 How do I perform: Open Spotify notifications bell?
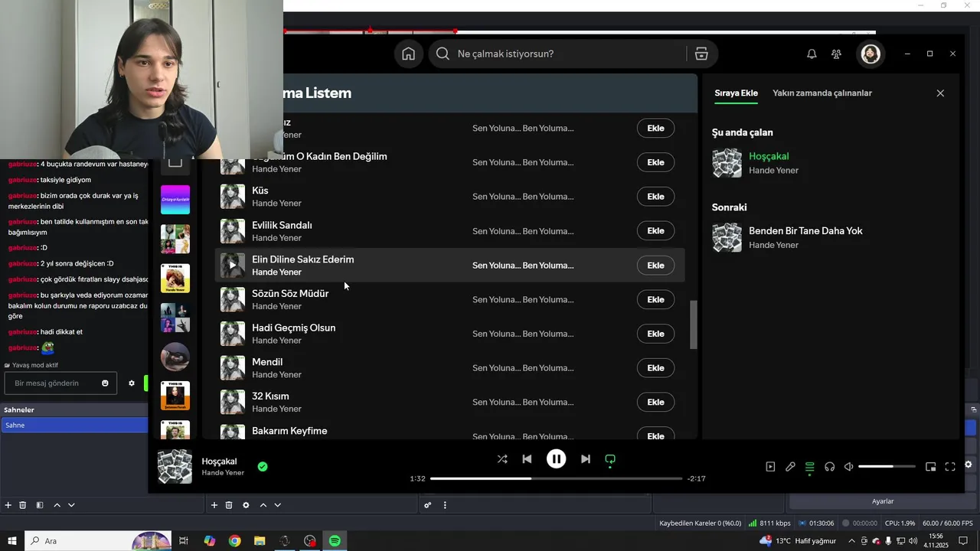coord(812,54)
